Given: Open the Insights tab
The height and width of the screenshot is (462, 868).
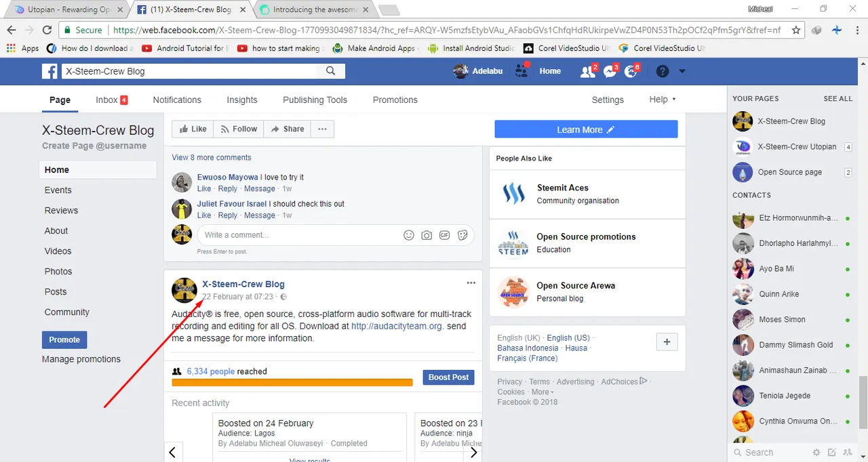Looking at the screenshot, I should click(x=242, y=100).
